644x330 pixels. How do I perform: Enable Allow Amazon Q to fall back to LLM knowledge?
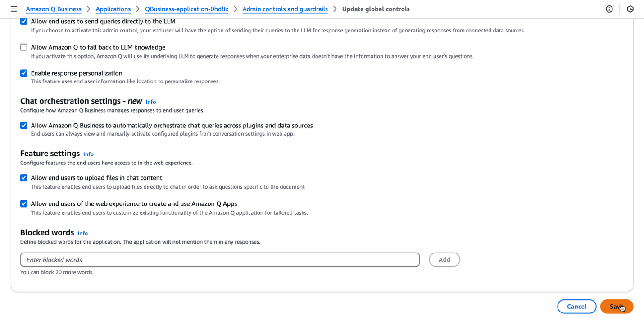click(x=24, y=47)
